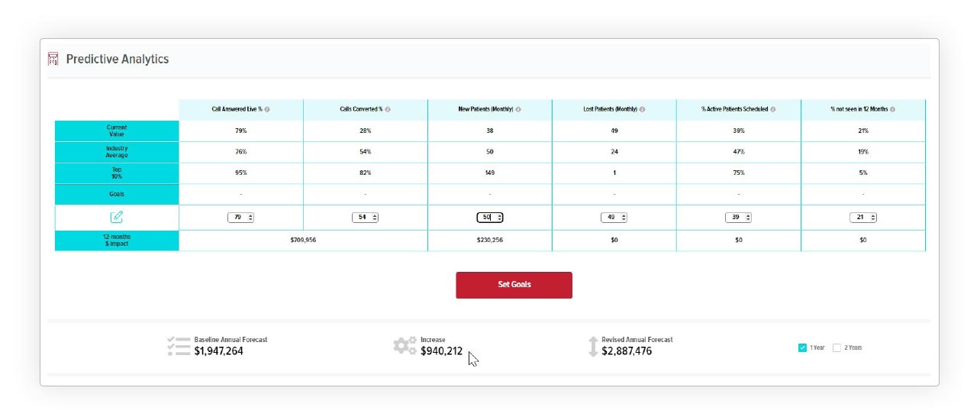This screenshot has width=980, height=420.
Task: Select the Current Value row header
Action: 117,131
